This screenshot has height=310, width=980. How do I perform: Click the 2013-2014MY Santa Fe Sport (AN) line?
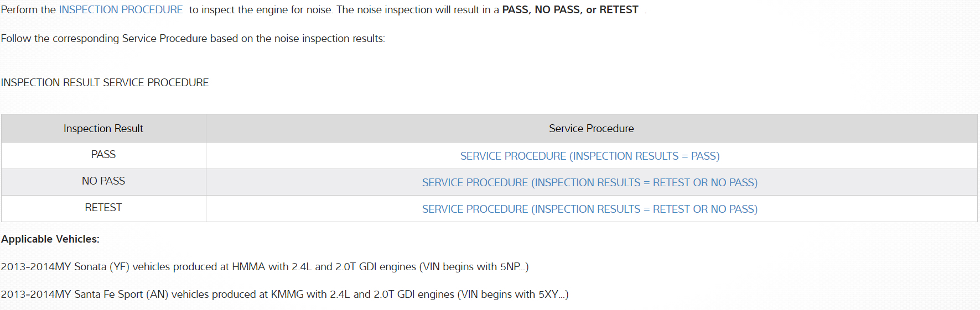click(284, 295)
